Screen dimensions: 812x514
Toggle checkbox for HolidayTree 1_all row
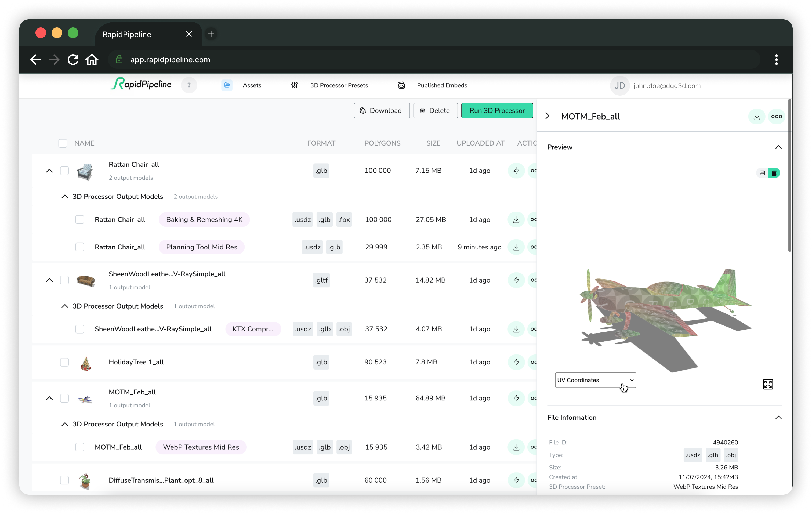[64, 362]
